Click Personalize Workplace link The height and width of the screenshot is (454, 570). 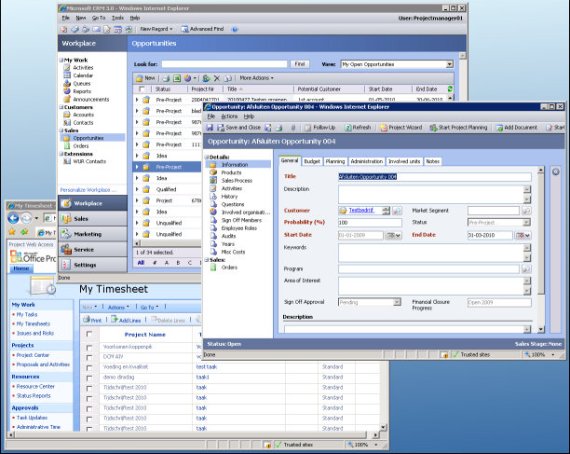pyautogui.click(x=88, y=190)
